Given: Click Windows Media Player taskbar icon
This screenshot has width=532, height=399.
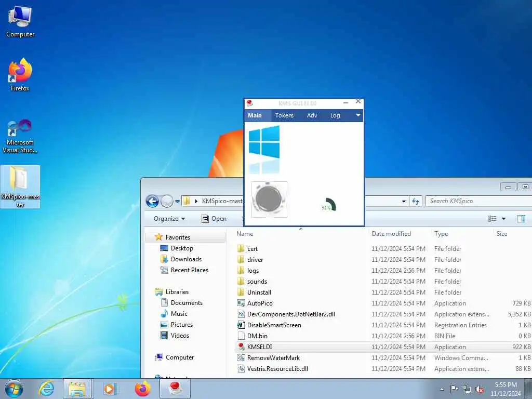Looking at the screenshot, I should click(109, 389).
